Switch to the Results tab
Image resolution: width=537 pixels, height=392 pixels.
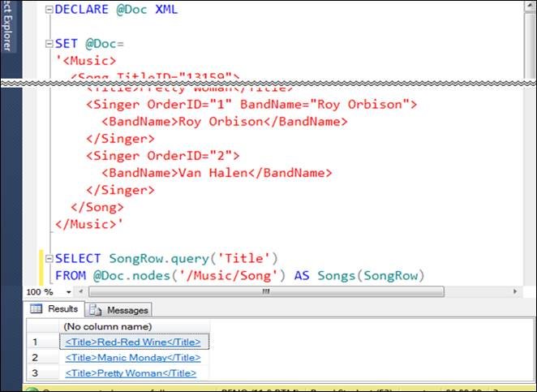(54, 308)
